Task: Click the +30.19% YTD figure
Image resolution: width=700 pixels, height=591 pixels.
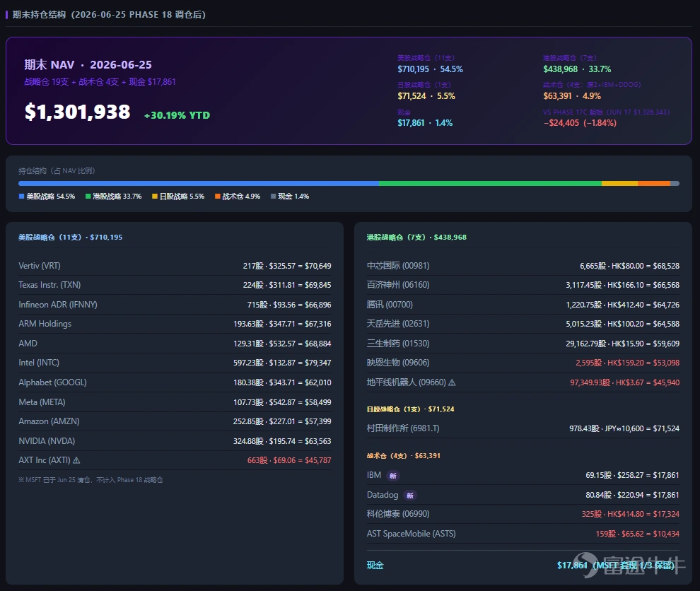Action: pos(177,115)
